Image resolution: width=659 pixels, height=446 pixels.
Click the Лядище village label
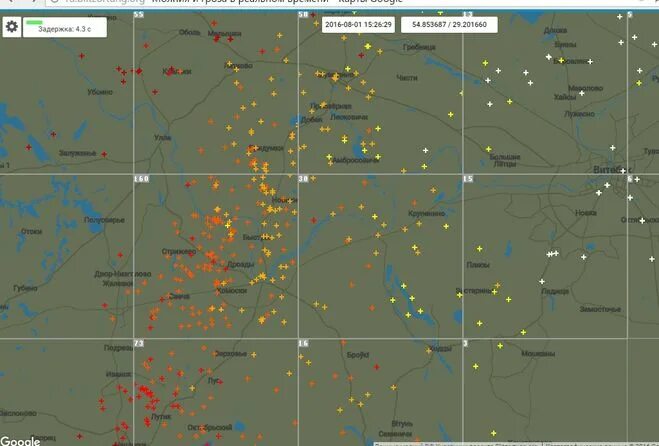click(555, 291)
